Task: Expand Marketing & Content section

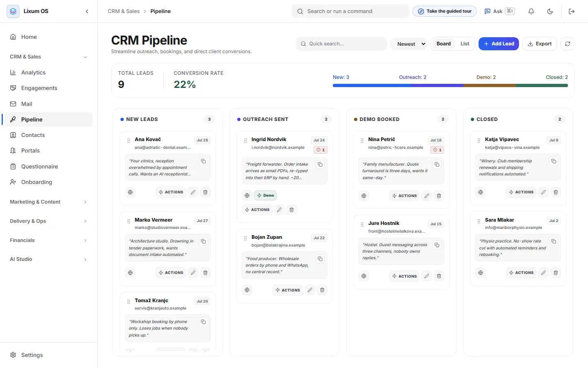Action: coord(49,202)
